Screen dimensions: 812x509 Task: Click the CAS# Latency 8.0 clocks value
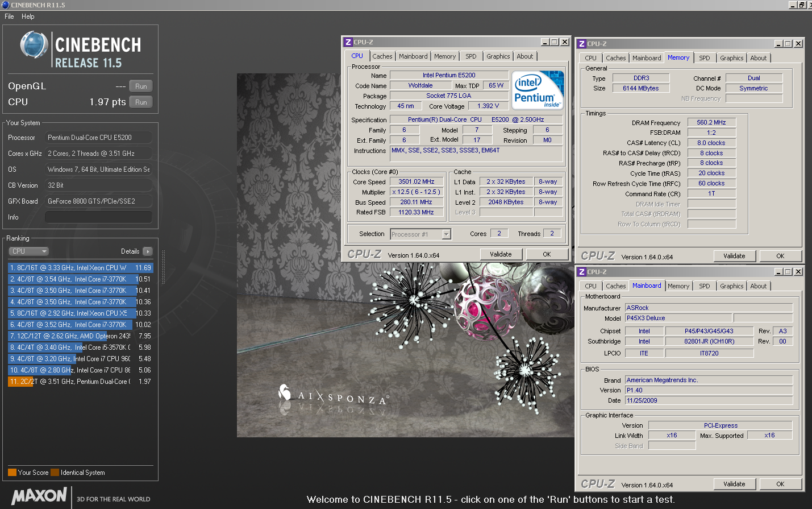(x=711, y=143)
